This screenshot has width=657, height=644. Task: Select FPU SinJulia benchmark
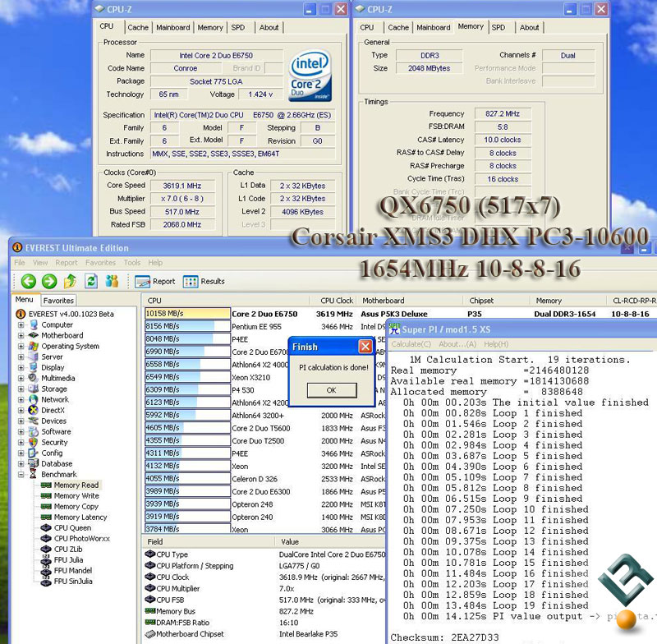(x=73, y=581)
